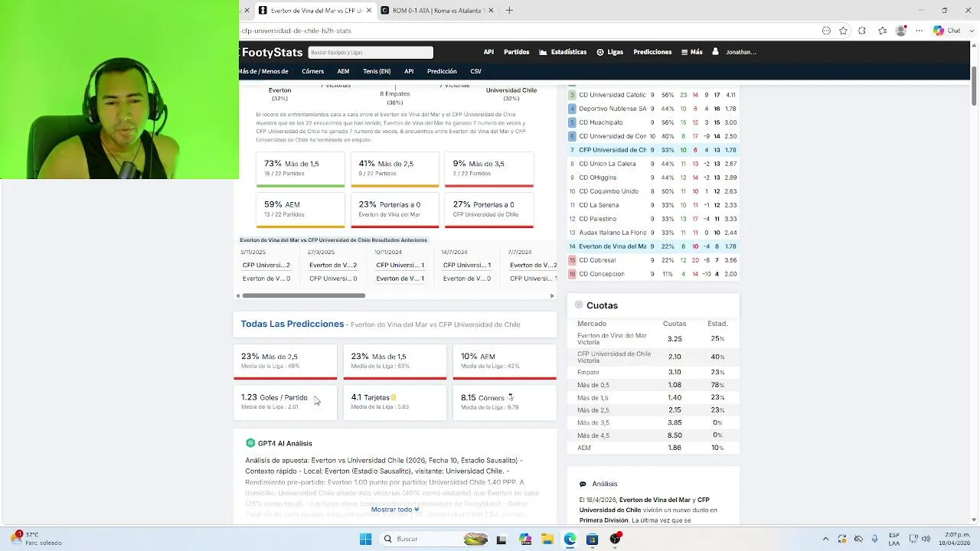Open the Ligas menu
The image size is (980, 551).
coord(615,52)
